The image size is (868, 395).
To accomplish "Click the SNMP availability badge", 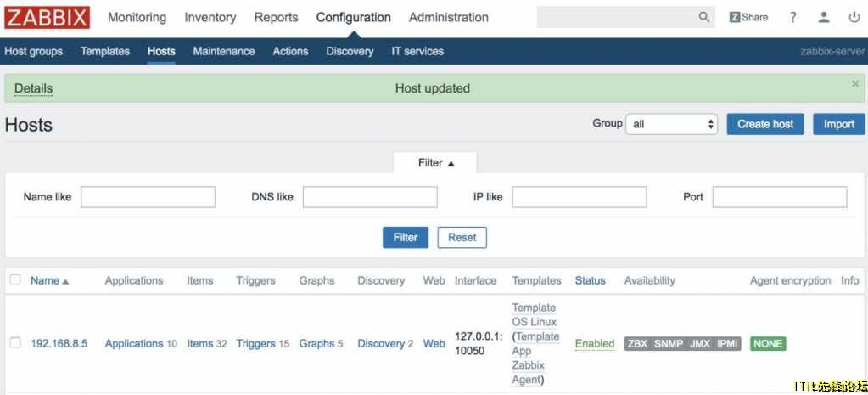I will pyautogui.click(x=668, y=343).
